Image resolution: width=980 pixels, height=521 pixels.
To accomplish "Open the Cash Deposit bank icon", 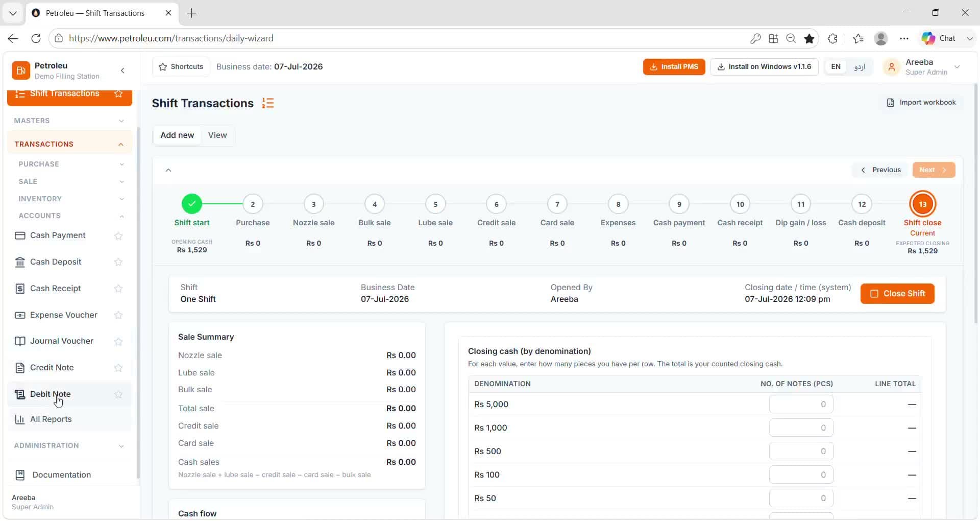I will [x=20, y=262].
